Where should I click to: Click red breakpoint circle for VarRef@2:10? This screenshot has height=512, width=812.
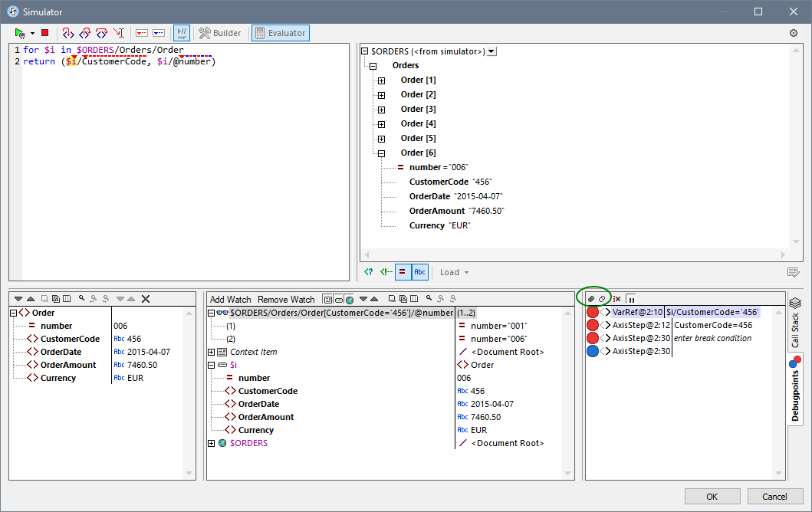click(x=593, y=313)
